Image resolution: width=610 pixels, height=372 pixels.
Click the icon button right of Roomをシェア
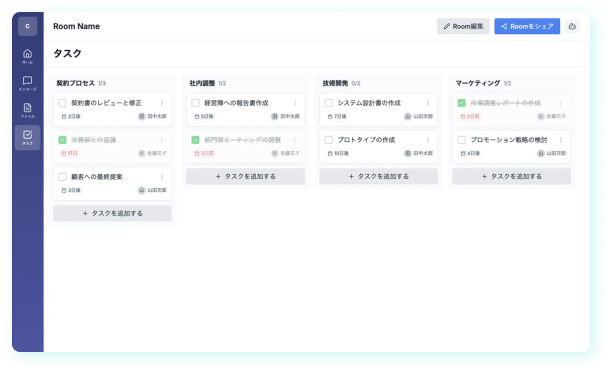pos(572,26)
